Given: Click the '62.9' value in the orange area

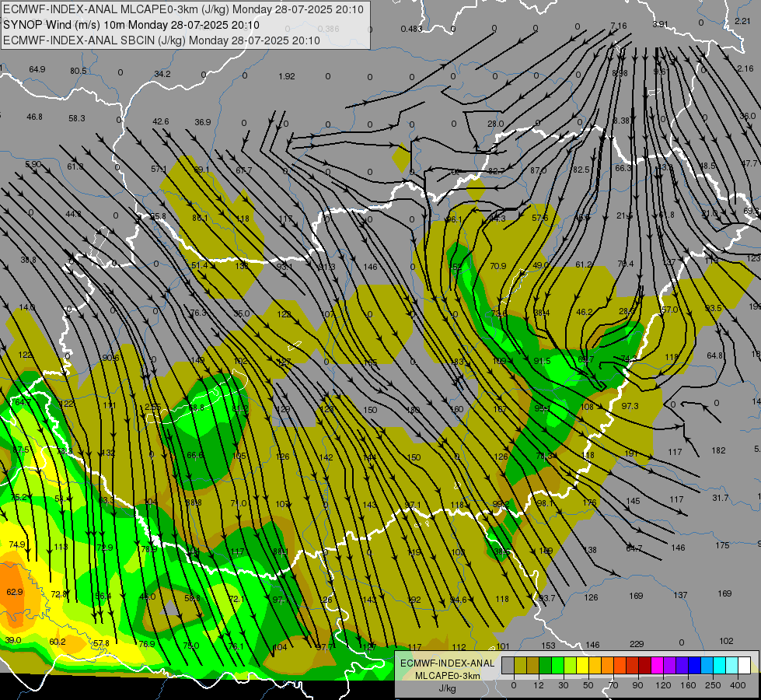Looking at the screenshot, I should [x=15, y=592].
